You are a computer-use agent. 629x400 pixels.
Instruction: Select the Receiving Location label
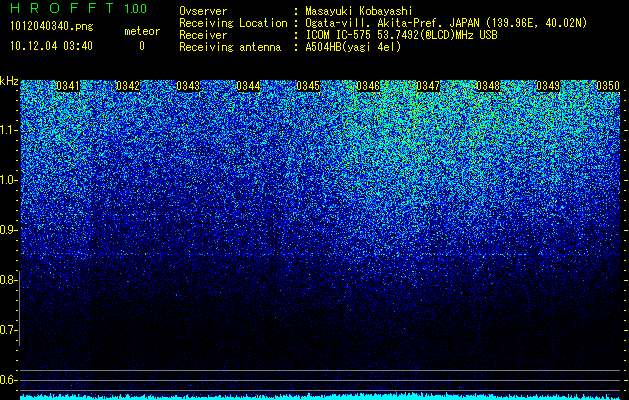233,23
